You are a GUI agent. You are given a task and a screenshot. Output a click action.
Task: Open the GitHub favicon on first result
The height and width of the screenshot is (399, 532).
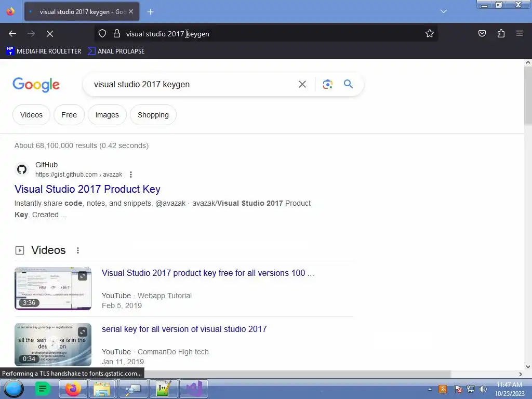22,169
